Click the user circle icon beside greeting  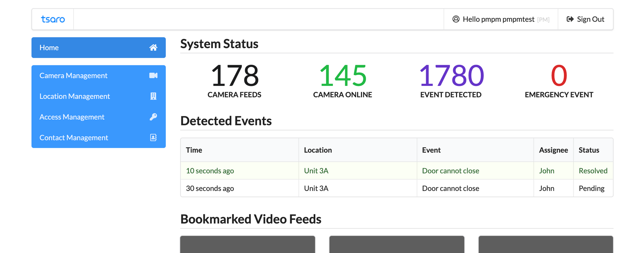click(456, 19)
